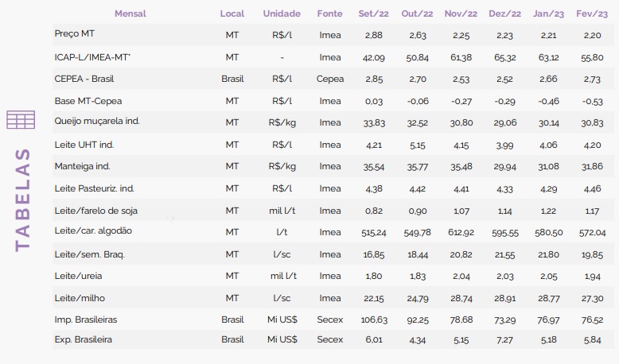This screenshot has height=364, width=619.
Task: Click the Secex cell in Imp. Brasileiras row
Action: 330,319
